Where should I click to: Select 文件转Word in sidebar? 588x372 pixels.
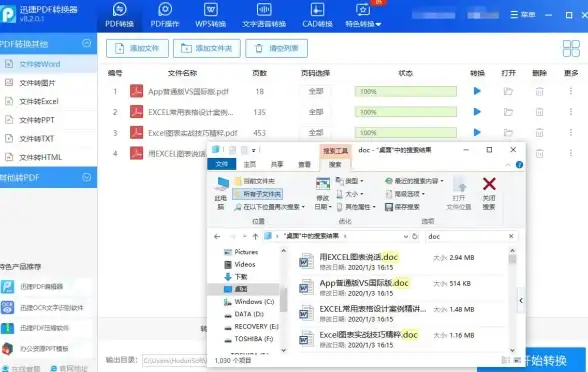click(48, 64)
